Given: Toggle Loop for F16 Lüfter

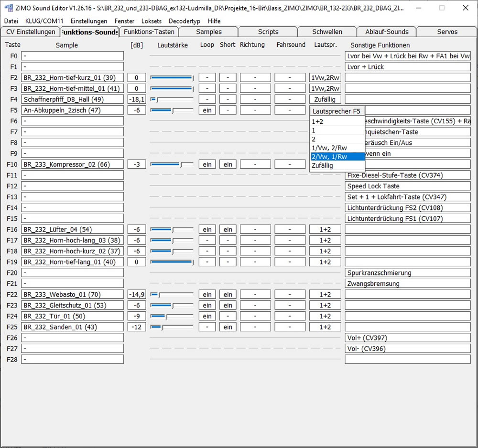Looking at the screenshot, I should 207,229.
